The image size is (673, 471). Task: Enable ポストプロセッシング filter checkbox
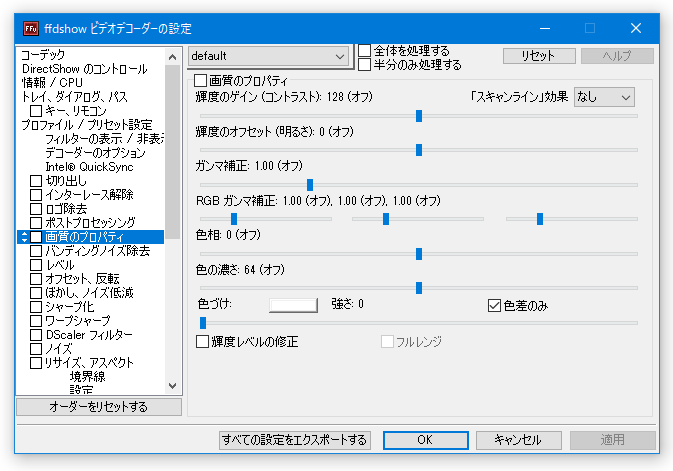click(36, 223)
